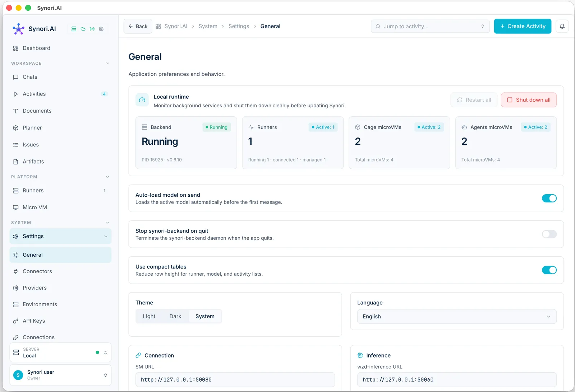
Task: Open the Connectors settings page
Action: (60, 271)
